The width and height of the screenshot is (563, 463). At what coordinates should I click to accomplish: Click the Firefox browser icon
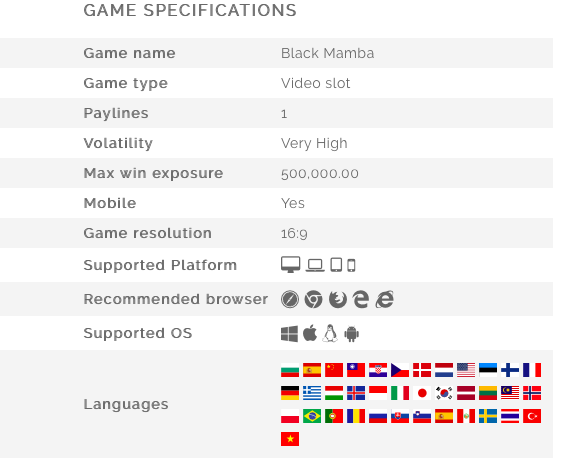pyautogui.click(x=338, y=299)
